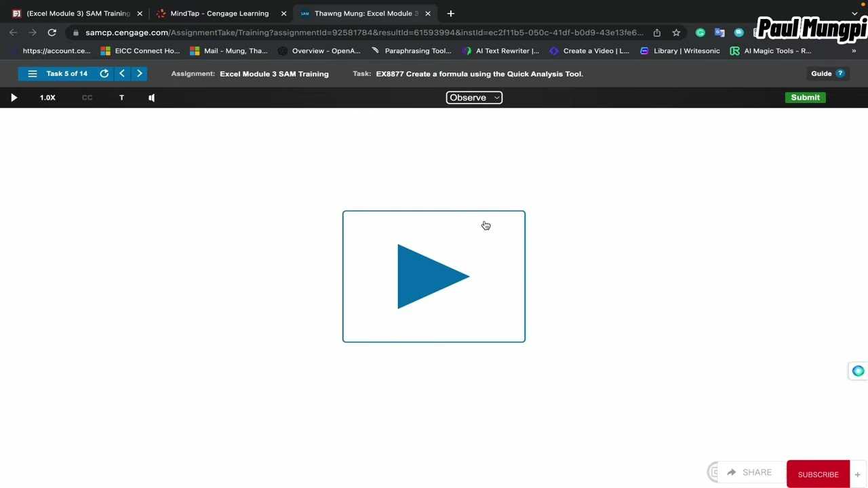Go to the previous task arrow
868x488 pixels.
[x=122, y=74]
